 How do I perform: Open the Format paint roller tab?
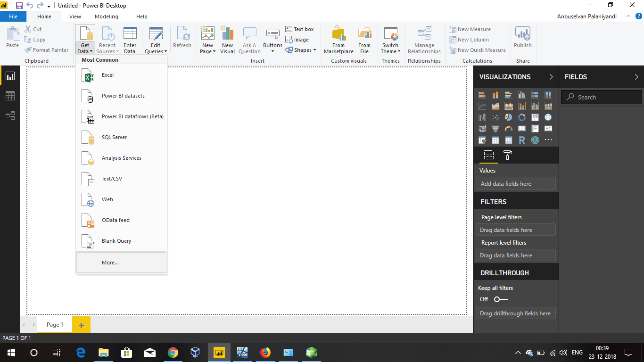click(x=508, y=155)
